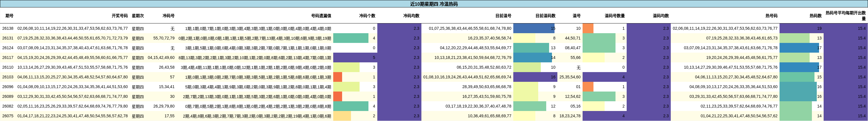Select cold numbers cell '04,15,42,49,60'
This screenshot has height=121, width=868.
[x=161, y=57]
